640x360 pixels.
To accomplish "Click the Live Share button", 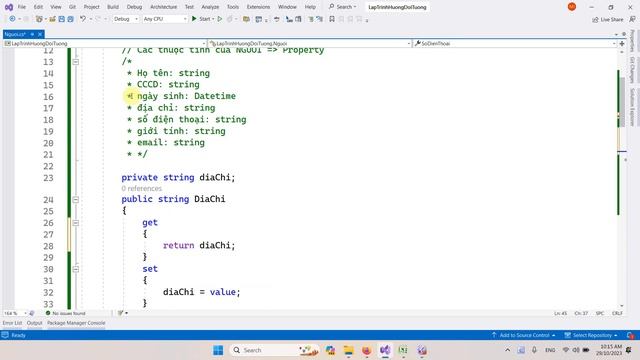I will (608, 19).
